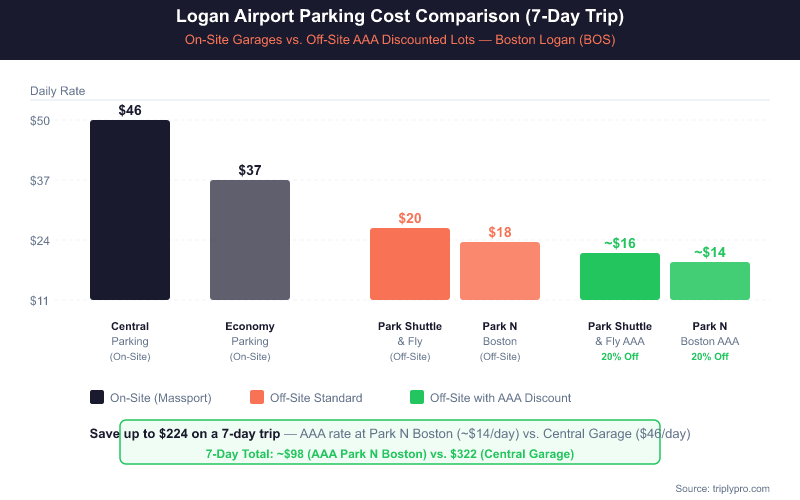The height and width of the screenshot is (500, 800).
Task: Click the green ~$14 AAA bar
Action: 710,281
